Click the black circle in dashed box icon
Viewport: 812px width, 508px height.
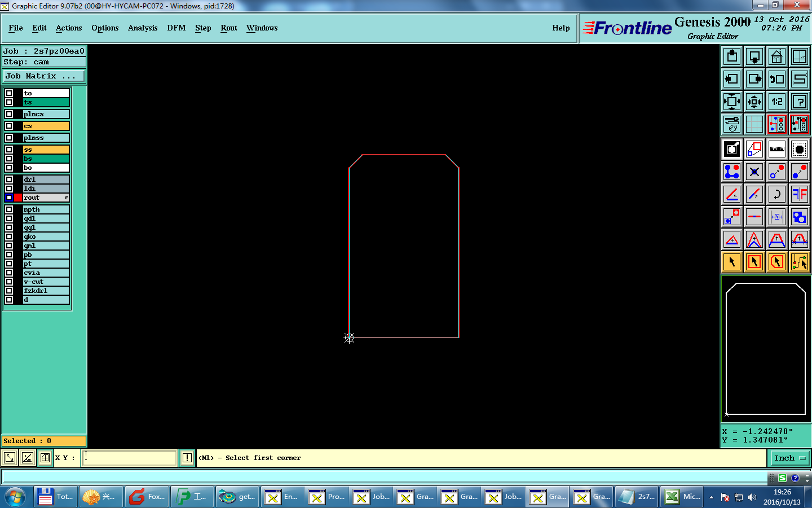point(800,149)
